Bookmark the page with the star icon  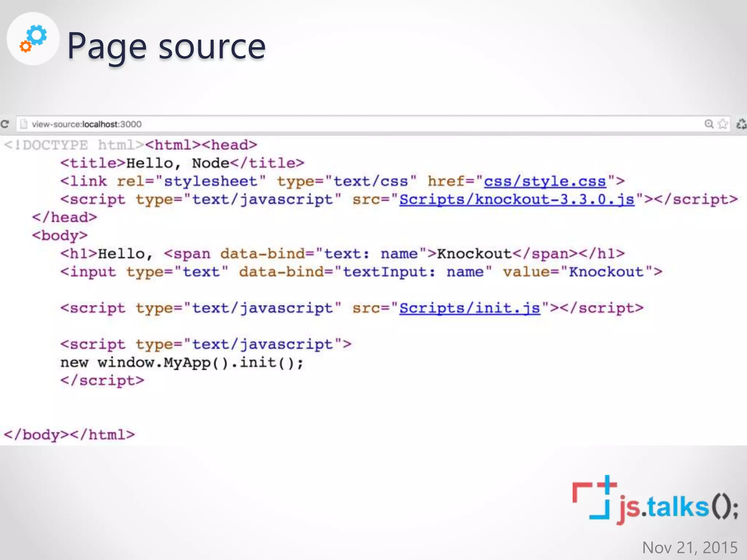click(x=723, y=124)
